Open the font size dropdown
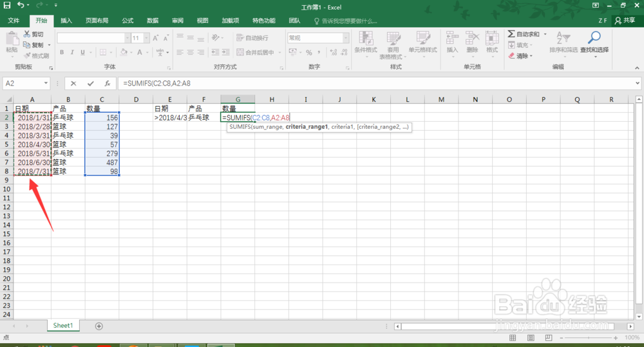 coord(146,38)
